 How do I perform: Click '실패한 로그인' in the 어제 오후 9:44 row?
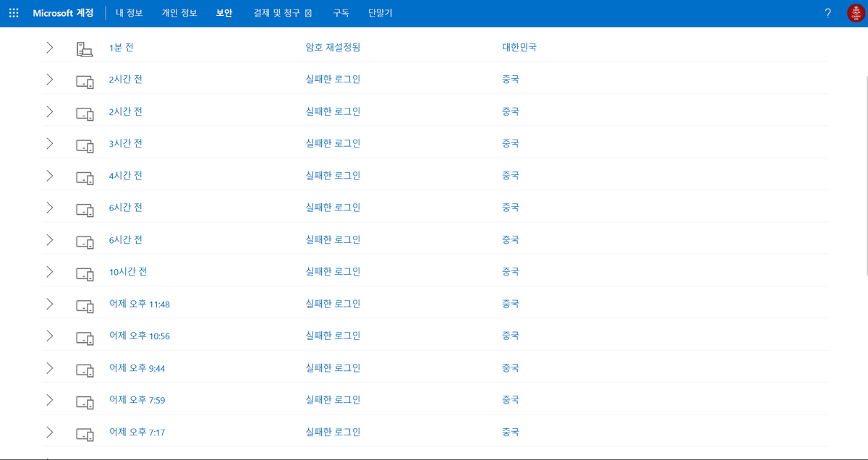pyautogui.click(x=333, y=368)
